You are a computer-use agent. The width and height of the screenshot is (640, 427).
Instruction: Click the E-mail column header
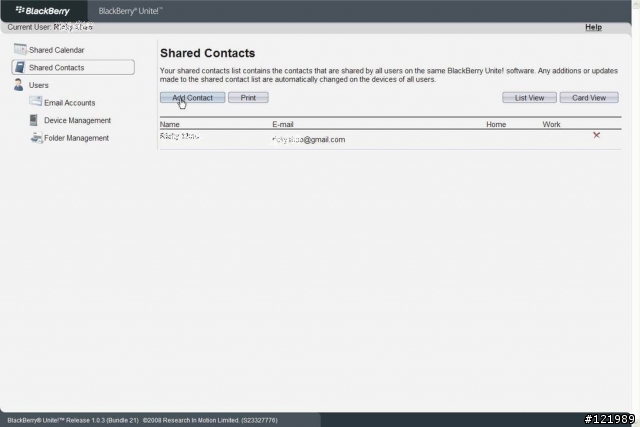283,124
